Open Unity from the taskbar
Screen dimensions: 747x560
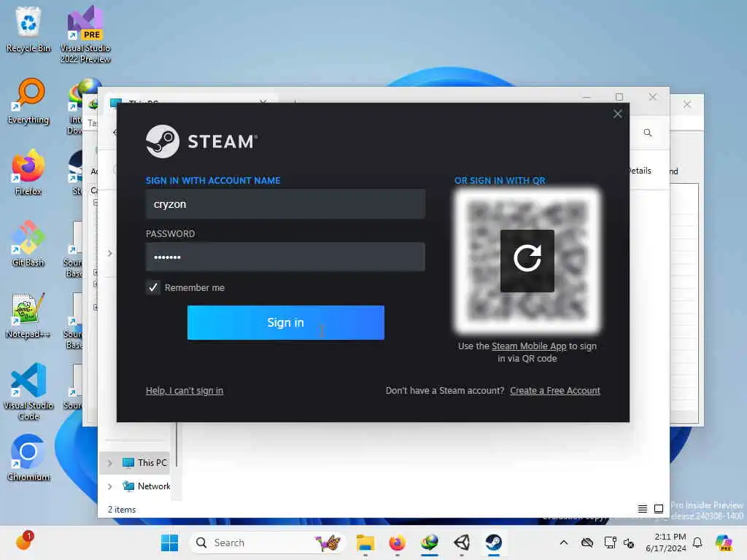point(462,542)
